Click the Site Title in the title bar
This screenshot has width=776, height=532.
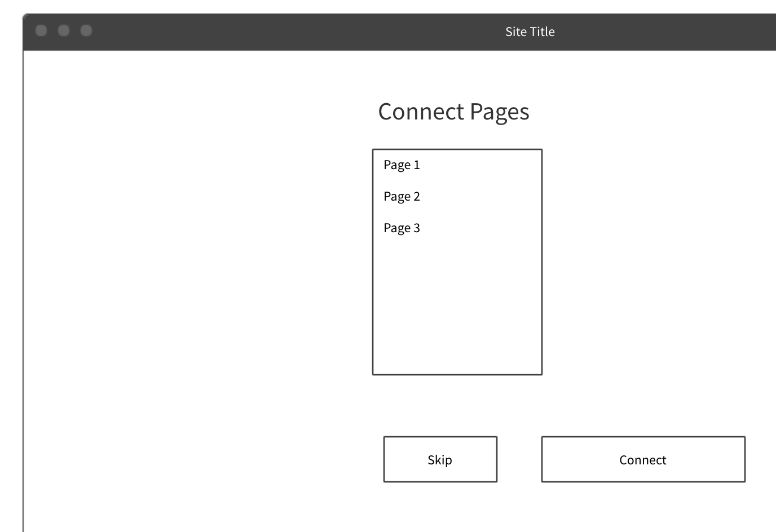530,32
